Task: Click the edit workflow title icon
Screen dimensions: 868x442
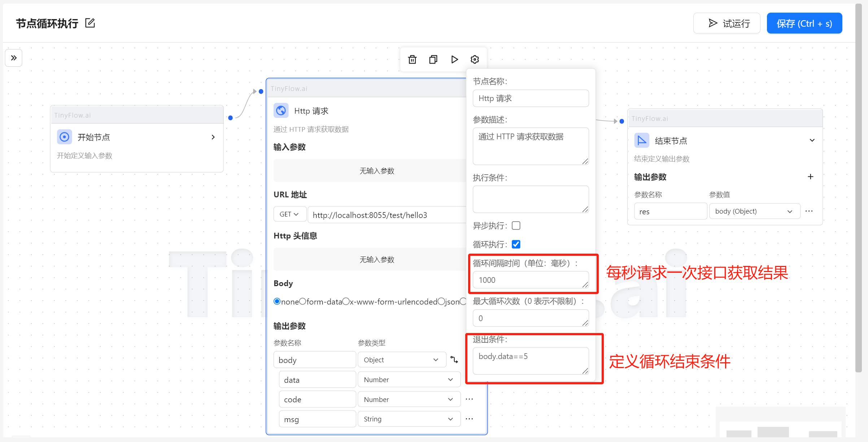Action: click(x=90, y=23)
